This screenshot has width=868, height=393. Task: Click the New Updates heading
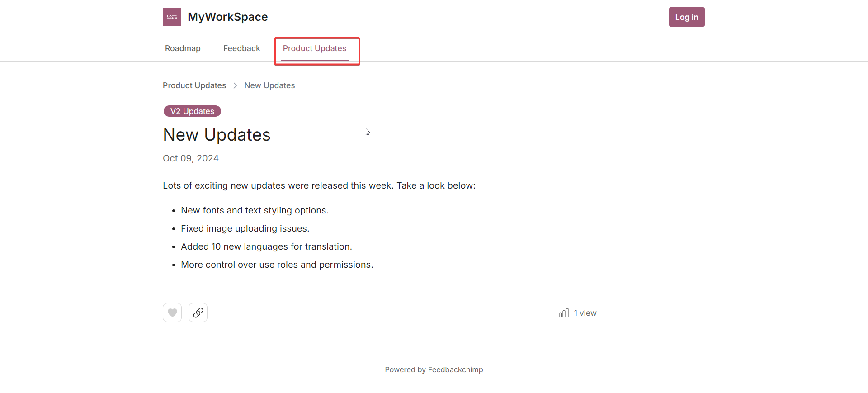[x=217, y=135]
